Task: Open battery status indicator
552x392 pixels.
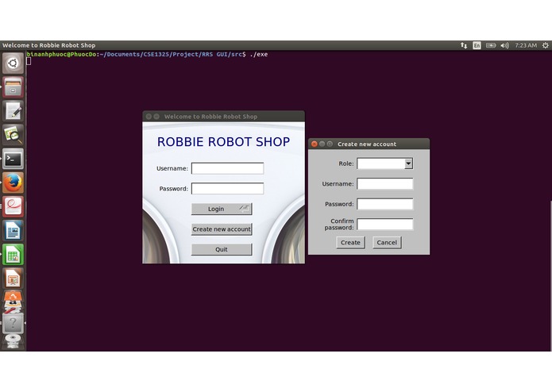Action: click(x=491, y=45)
